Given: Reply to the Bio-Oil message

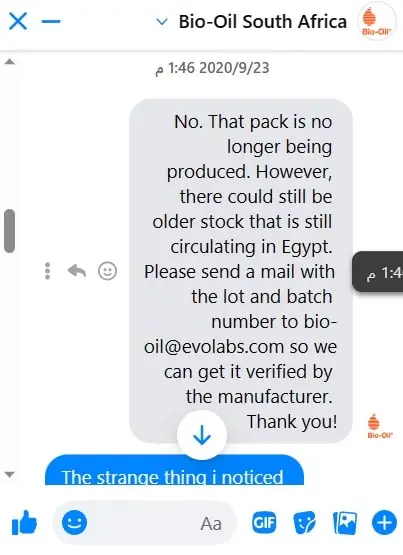Looking at the screenshot, I should click(76, 271).
